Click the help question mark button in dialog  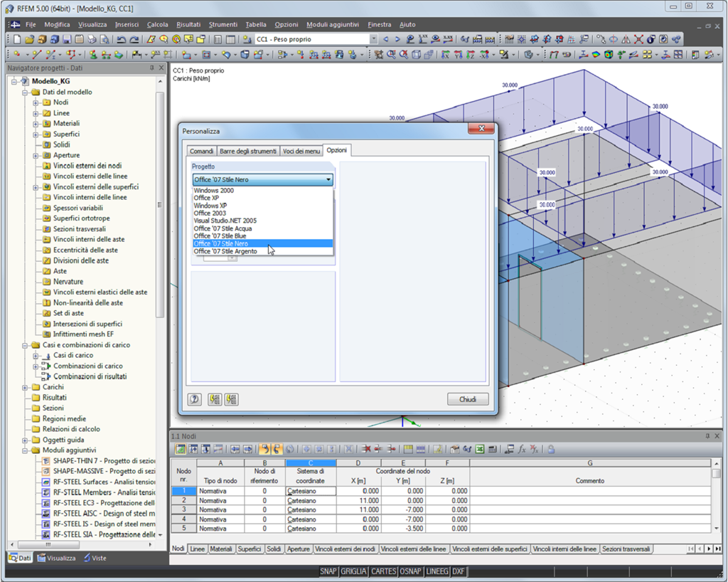coord(195,399)
